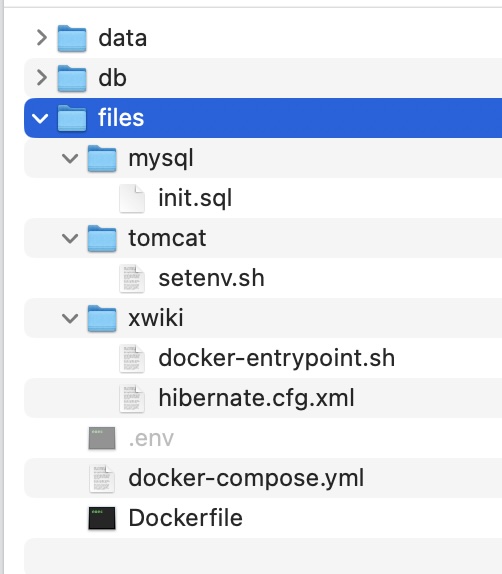Click the .env hidden file icon
502x574 pixels.
click(102, 438)
